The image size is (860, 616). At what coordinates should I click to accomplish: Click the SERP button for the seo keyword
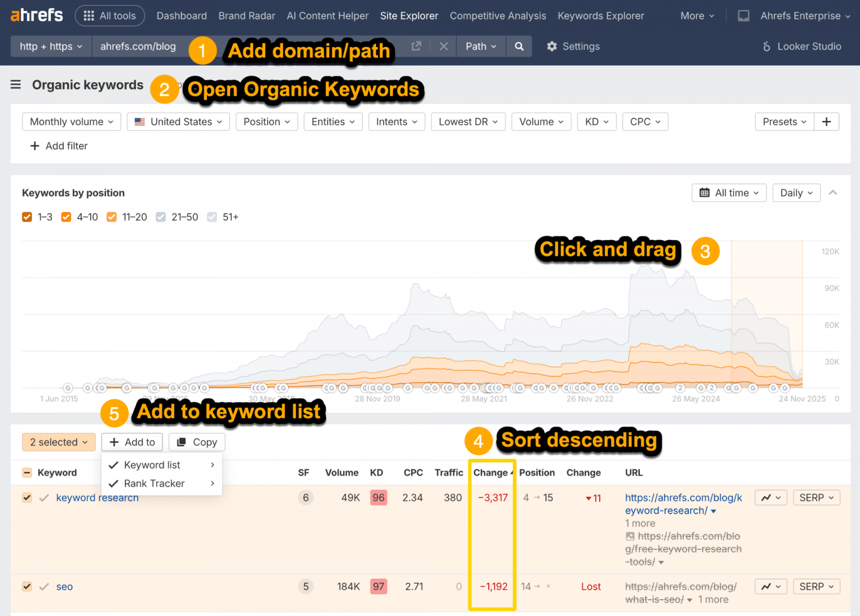click(816, 586)
